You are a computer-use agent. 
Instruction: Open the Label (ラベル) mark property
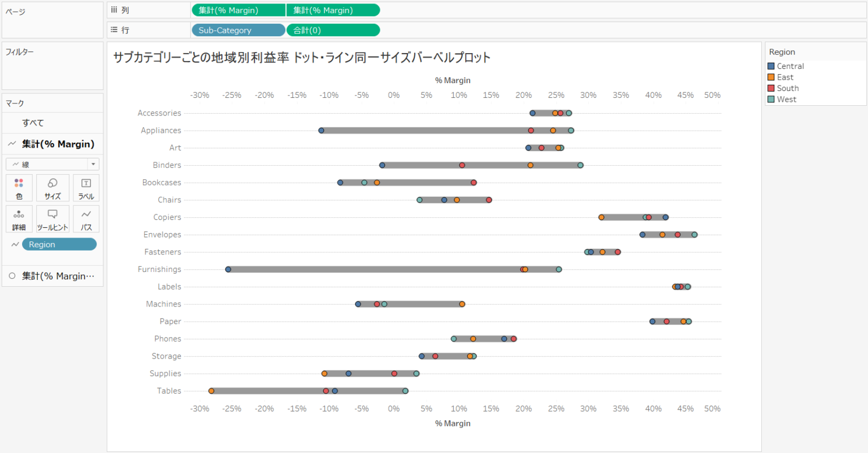(x=86, y=188)
